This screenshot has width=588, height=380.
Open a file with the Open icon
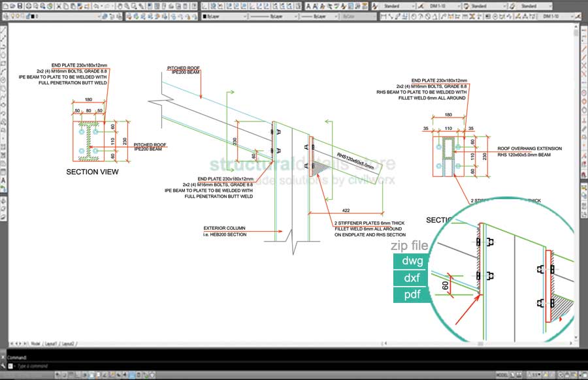[12, 6]
